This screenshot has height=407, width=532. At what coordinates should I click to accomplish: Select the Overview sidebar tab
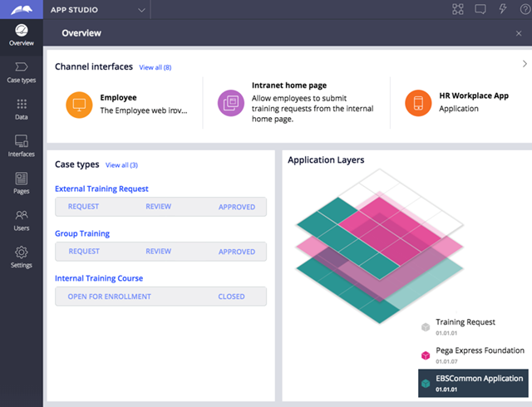coord(21,35)
